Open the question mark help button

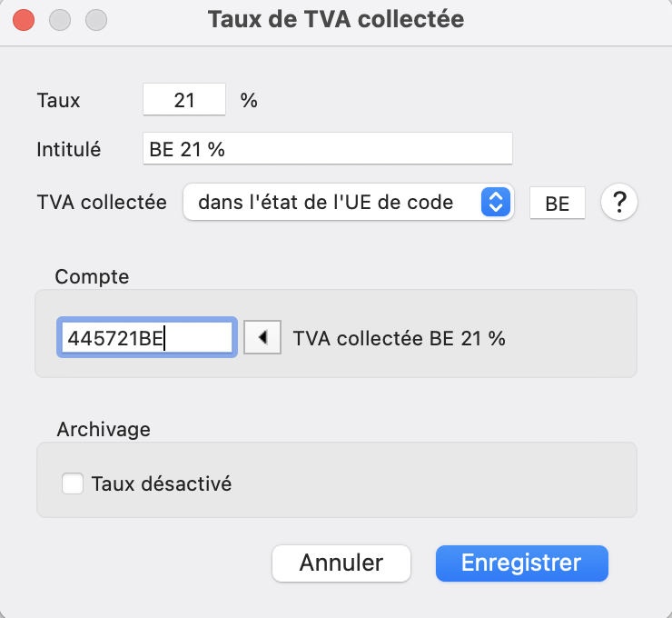(x=618, y=202)
